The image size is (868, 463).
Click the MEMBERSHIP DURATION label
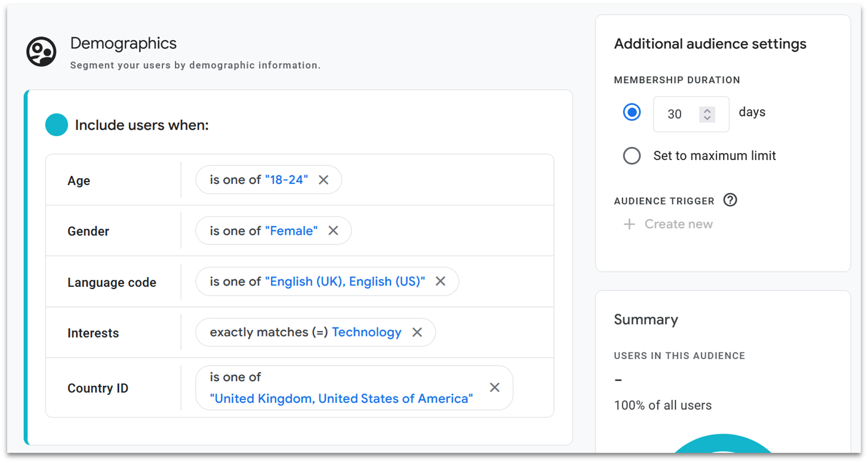[677, 80]
